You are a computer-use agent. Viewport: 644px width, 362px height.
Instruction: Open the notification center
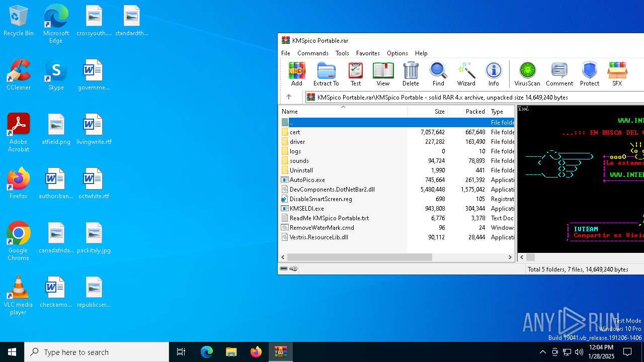627,352
